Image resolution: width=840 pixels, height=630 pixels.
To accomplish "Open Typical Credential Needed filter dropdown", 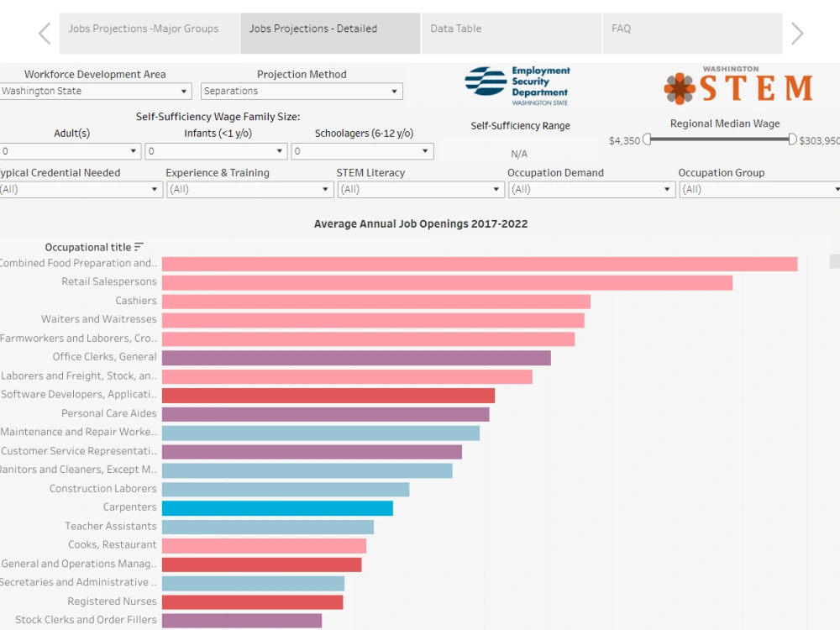I will [x=81, y=189].
